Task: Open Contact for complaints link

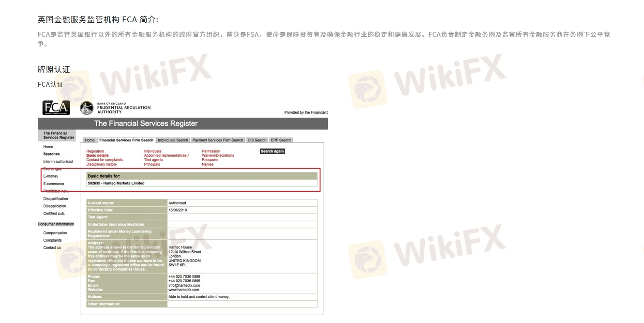Action: click(x=105, y=160)
